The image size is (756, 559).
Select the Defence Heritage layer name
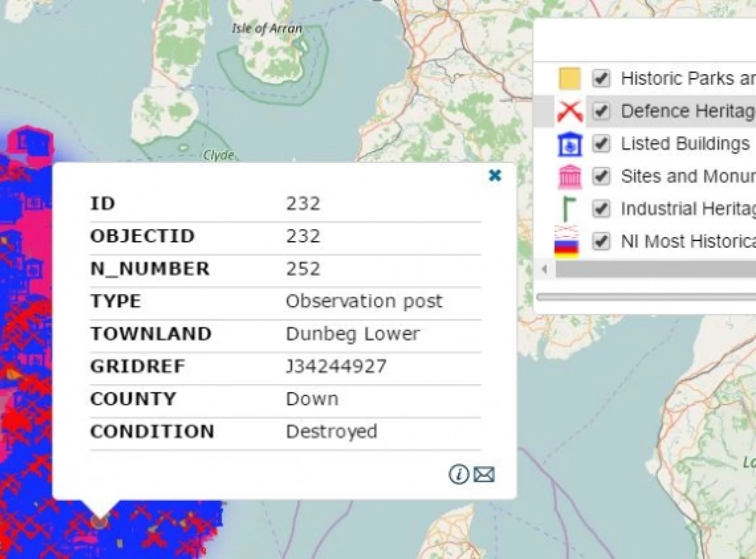click(x=687, y=111)
